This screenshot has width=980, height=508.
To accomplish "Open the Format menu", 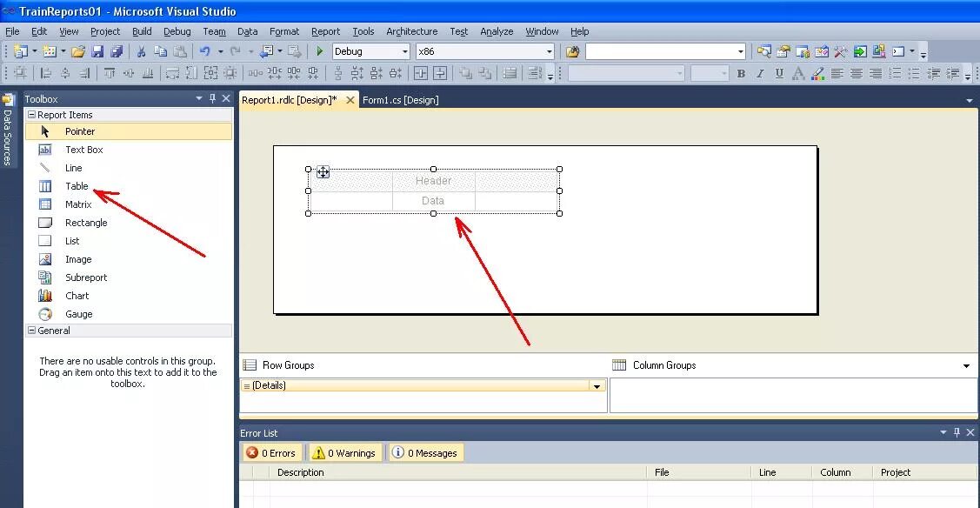I will [284, 31].
